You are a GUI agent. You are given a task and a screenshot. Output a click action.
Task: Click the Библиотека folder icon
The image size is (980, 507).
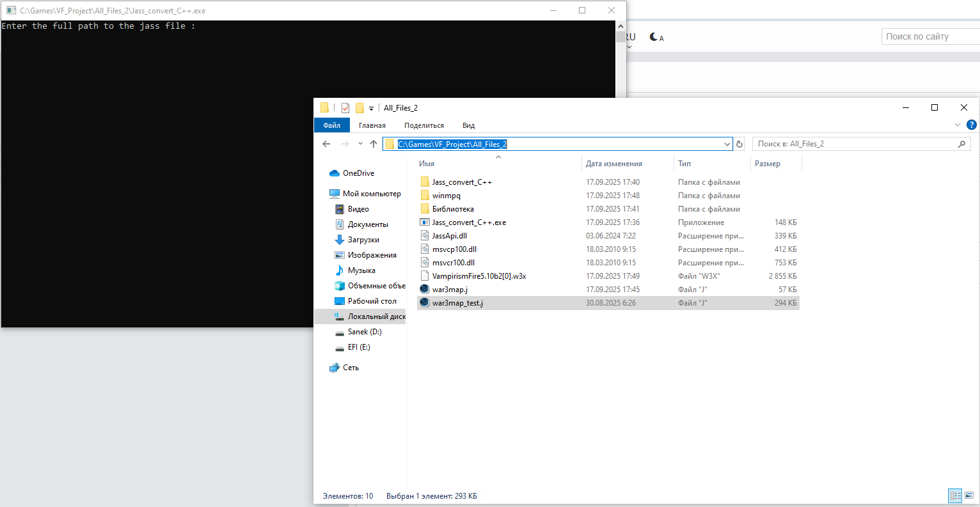(425, 209)
